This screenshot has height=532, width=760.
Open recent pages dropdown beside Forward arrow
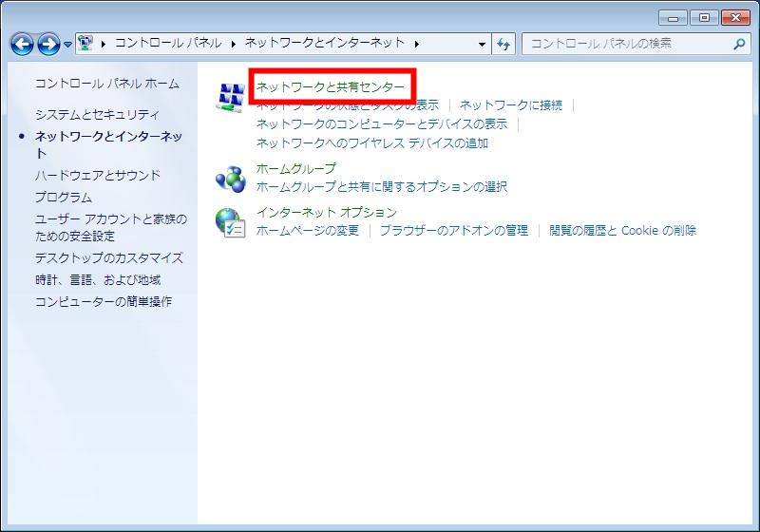(67, 45)
